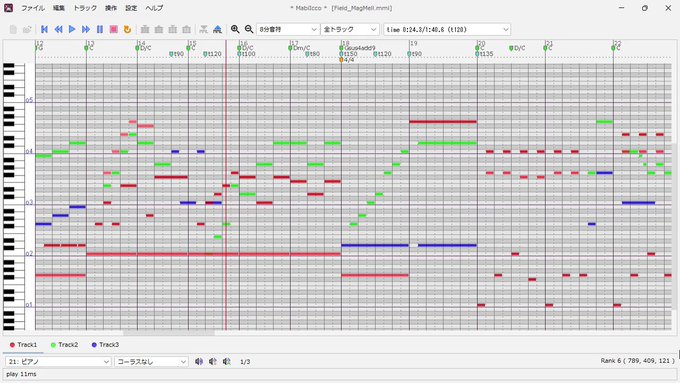This screenshot has width=680, height=383.
Task: Click the blue view-range toolbar icon
Action: 217,29
